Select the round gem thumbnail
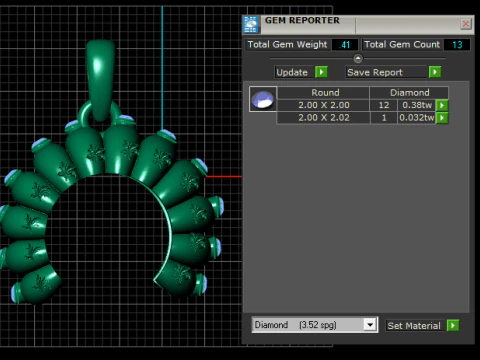The height and width of the screenshot is (360, 480). coord(263,99)
